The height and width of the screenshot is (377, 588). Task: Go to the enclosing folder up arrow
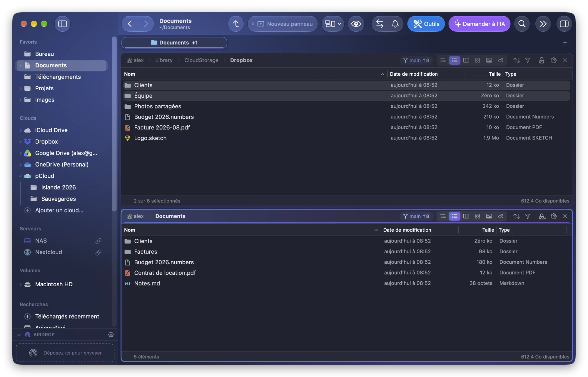pyautogui.click(x=236, y=24)
